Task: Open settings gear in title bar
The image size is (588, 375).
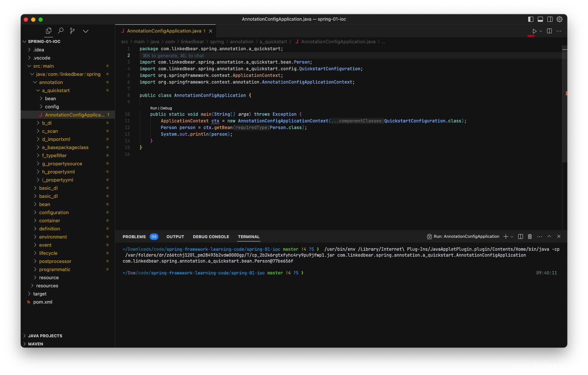Action: (x=560, y=19)
